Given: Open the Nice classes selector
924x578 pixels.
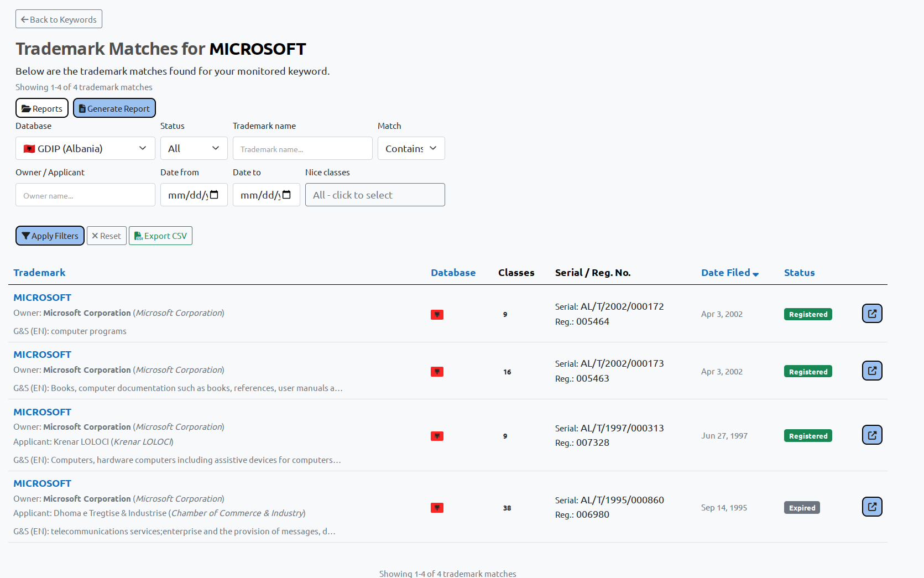Looking at the screenshot, I should (x=375, y=195).
